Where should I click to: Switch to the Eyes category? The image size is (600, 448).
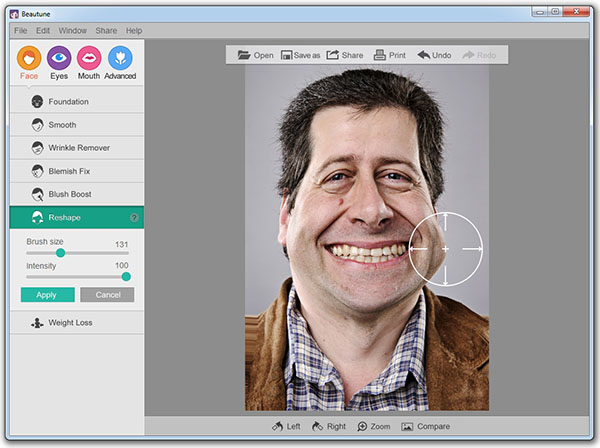(59, 58)
